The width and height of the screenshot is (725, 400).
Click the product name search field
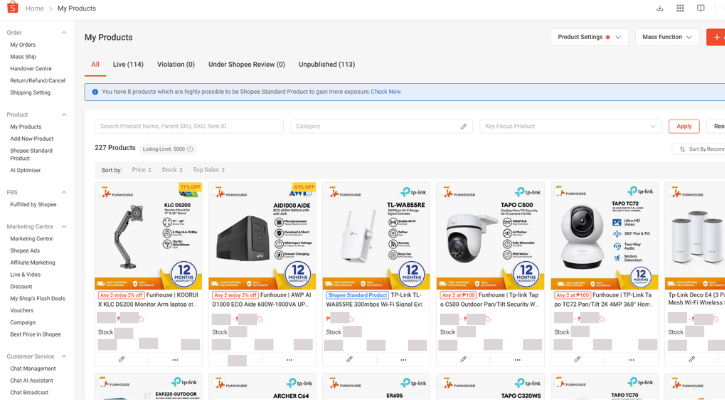point(189,126)
